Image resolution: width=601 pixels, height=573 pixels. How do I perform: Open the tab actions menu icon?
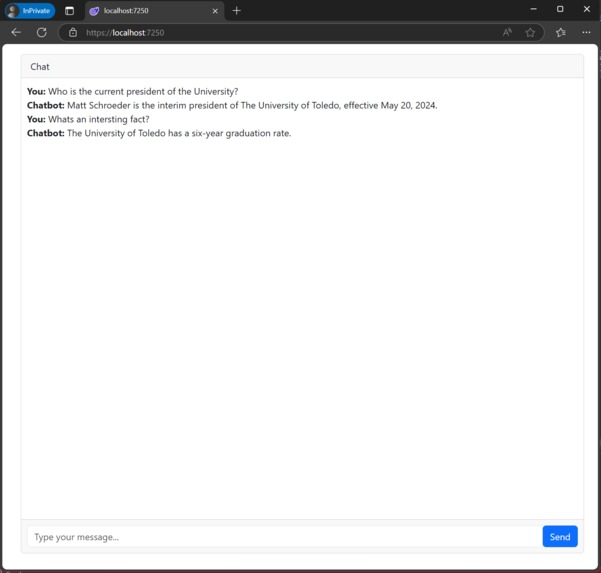click(69, 11)
